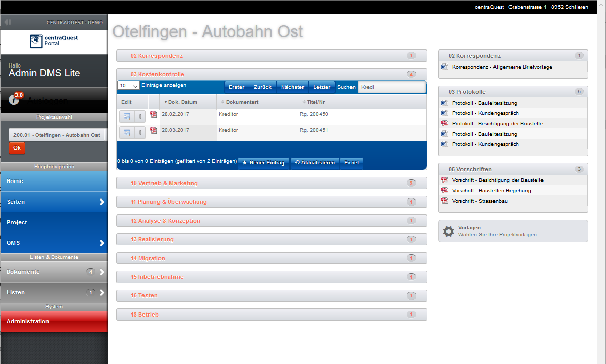Click Wählen Sie Ihre Projektvorlagen link
Image resolution: width=606 pixels, height=364 pixels.
pyautogui.click(x=498, y=234)
